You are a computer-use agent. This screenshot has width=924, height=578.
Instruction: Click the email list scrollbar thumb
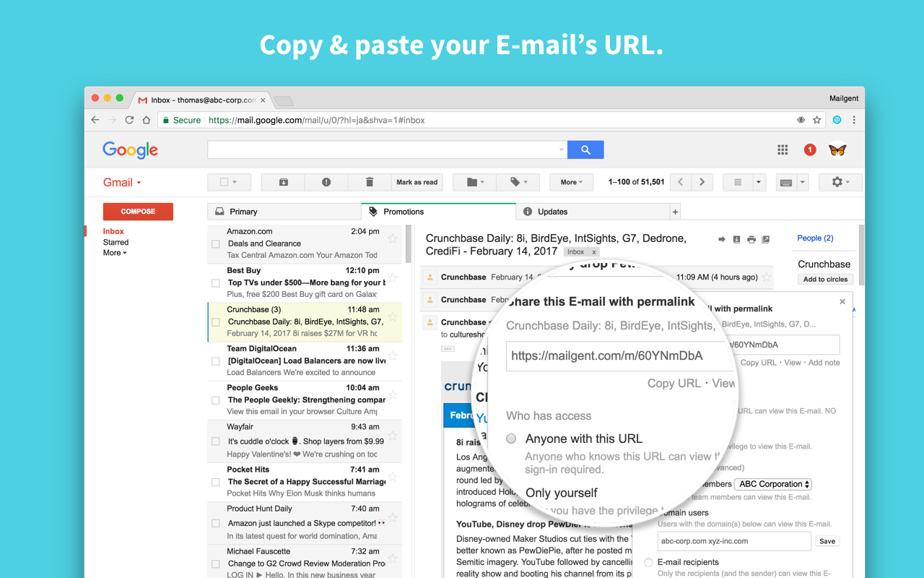pos(408,244)
